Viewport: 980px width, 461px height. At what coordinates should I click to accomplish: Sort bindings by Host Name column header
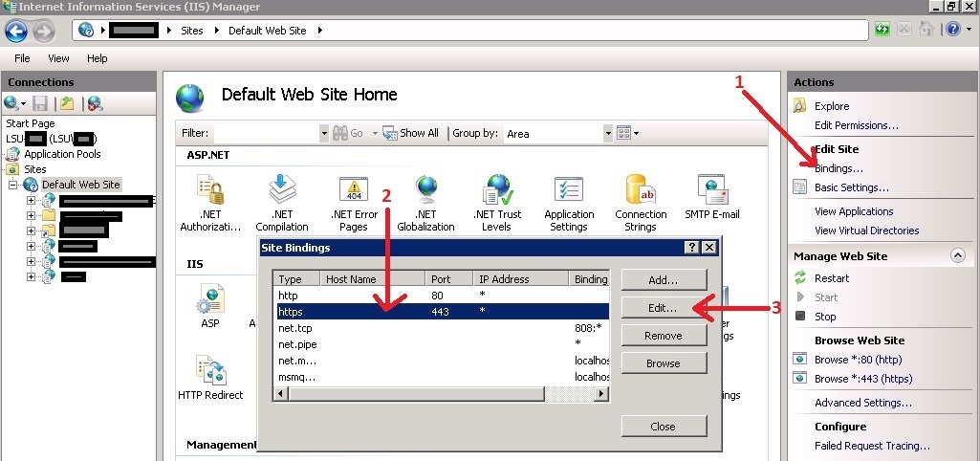click(x=373, y=279)
